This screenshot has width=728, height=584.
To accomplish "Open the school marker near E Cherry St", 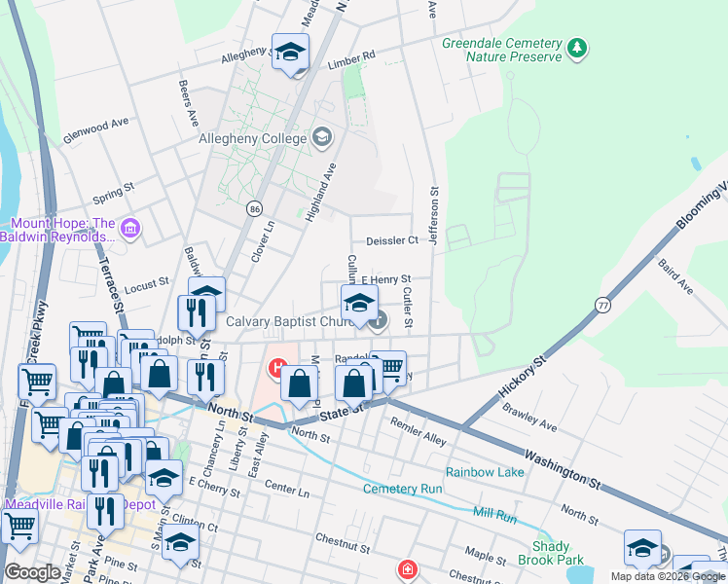I will tap(164, 481).
